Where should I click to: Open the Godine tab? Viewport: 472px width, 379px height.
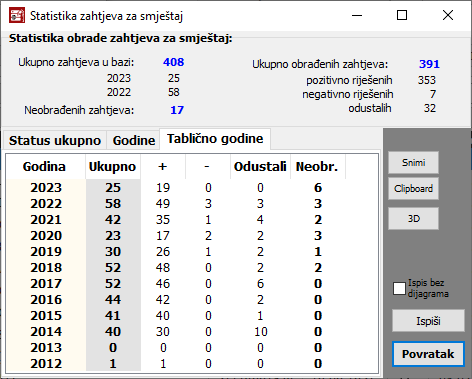pyautogui.click(x=134, y=140)
